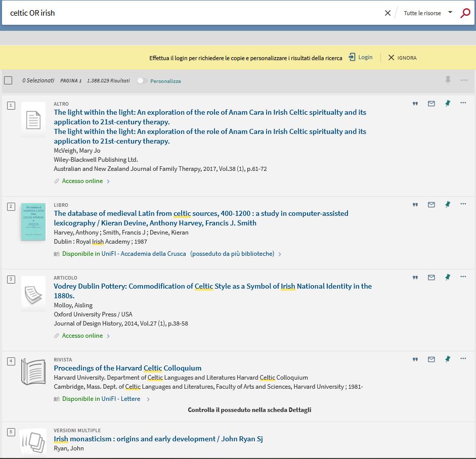Screen dimensions: 476x459
Task: Open the pinned items icon in results header
Action: (x=448, y=80)
